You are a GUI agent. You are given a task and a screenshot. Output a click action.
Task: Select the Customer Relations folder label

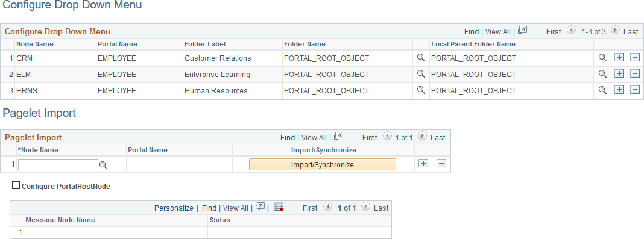pyautogui.click(x=218, y=58)
